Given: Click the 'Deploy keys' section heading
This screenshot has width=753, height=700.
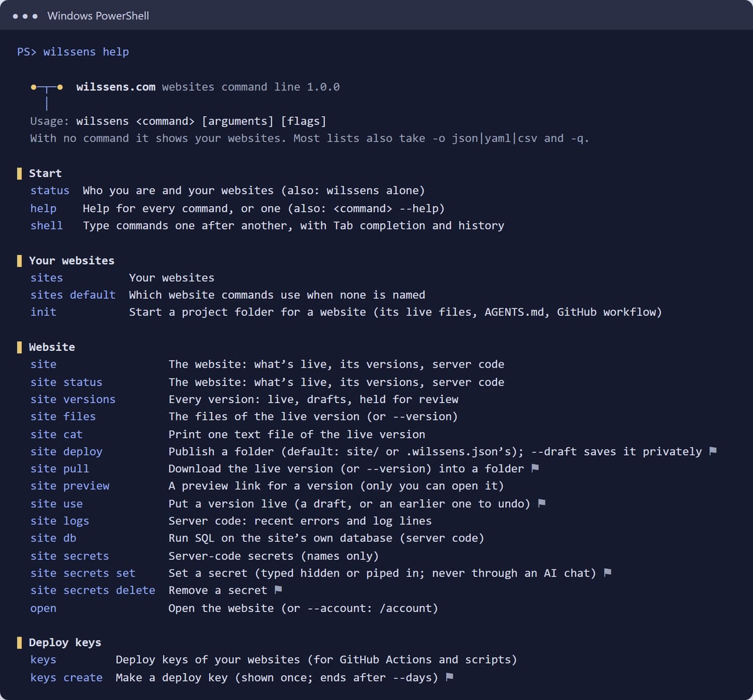Looking at the screenshot, I should pyautogui.click(x=65, y=642).
